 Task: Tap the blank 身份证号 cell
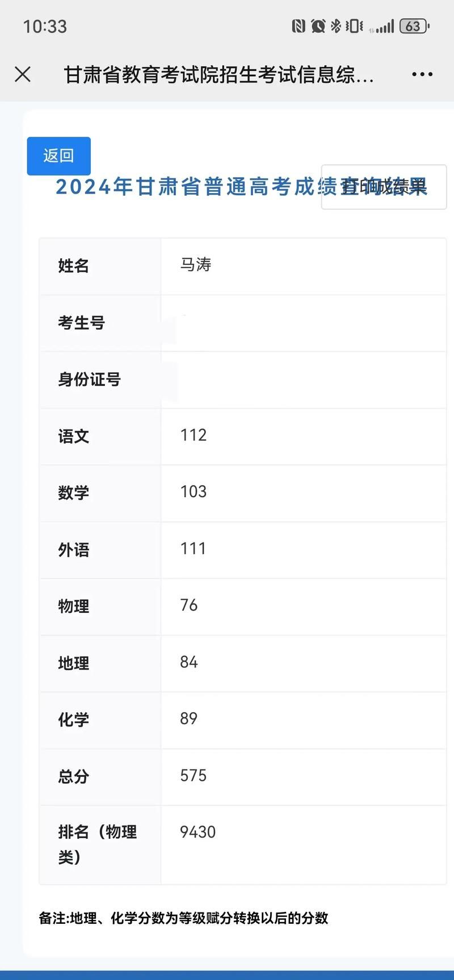(x=238, y=379)
